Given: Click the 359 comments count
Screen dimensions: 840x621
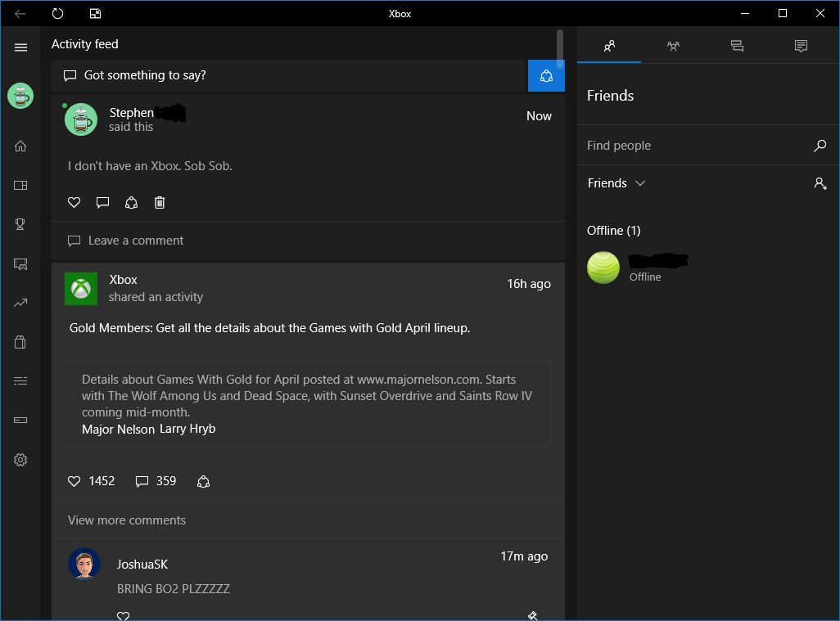Looking at the screenshot, I should (166, 481).
